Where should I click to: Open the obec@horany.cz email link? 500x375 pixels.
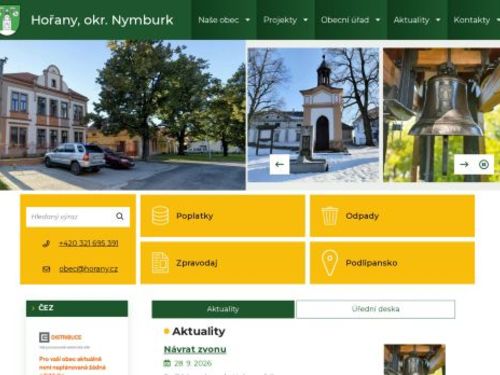tap(88, 269)
